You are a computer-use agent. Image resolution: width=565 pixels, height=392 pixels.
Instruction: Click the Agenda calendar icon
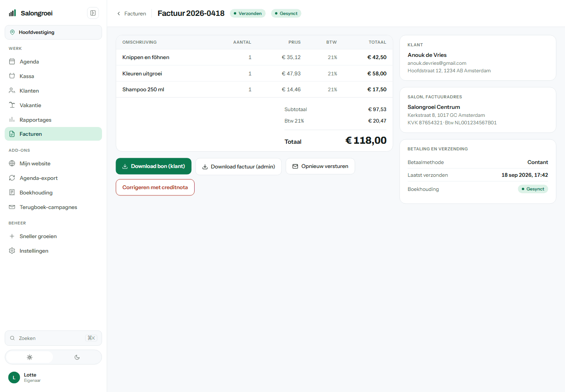[12, 62]
